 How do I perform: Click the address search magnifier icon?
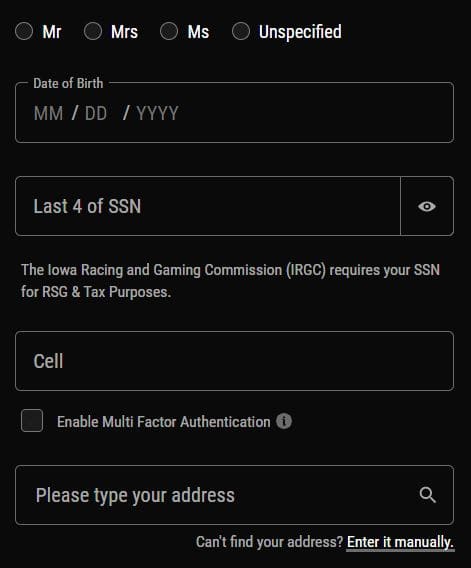click(x=428, y=495)
